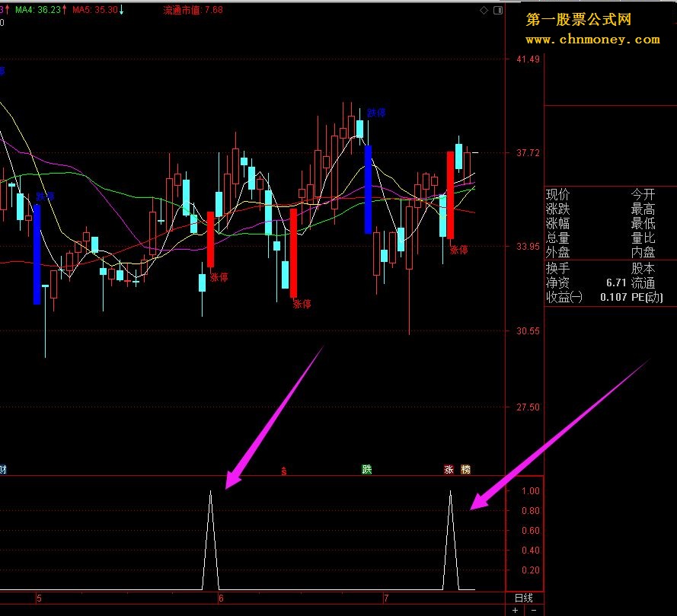
Task: Click the 27.50 price axis label
Action: click(x=528, y=407)
